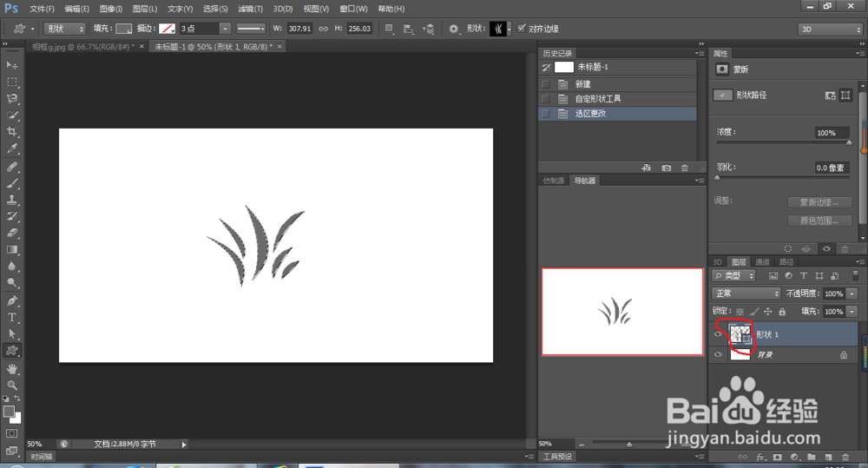The height and width of the screenshot is (468, 868).
Task: Select the Quick Selection tool
Action: tap(11, 115)
